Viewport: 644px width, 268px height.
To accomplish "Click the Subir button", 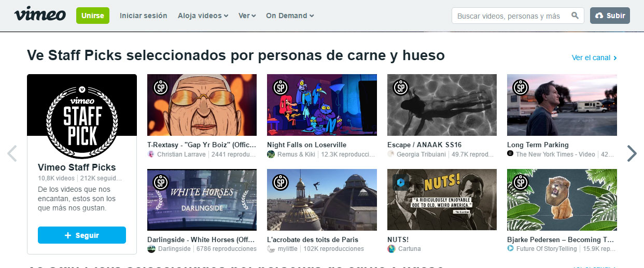I will pos(610,16).
